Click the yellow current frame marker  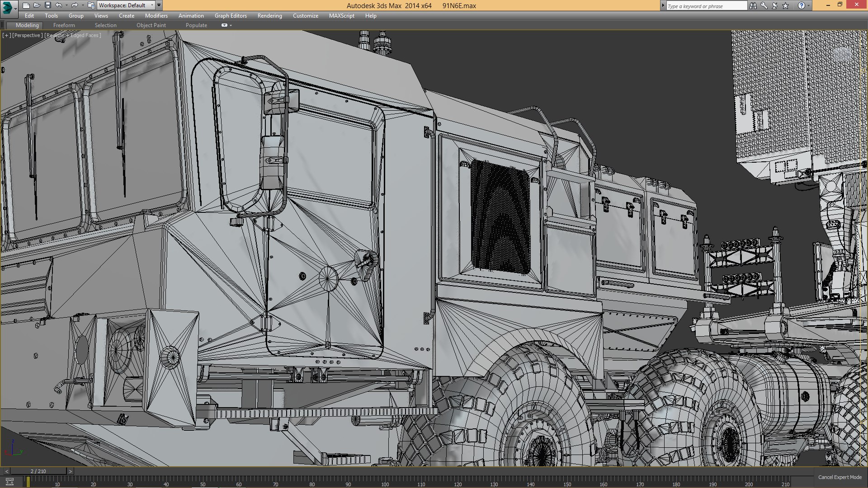(28, 482)
